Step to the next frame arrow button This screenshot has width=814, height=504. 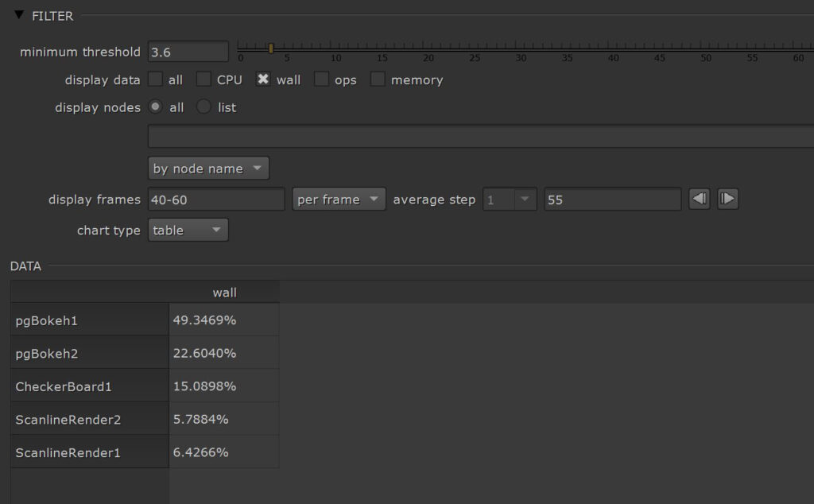[x=728, y=199]
